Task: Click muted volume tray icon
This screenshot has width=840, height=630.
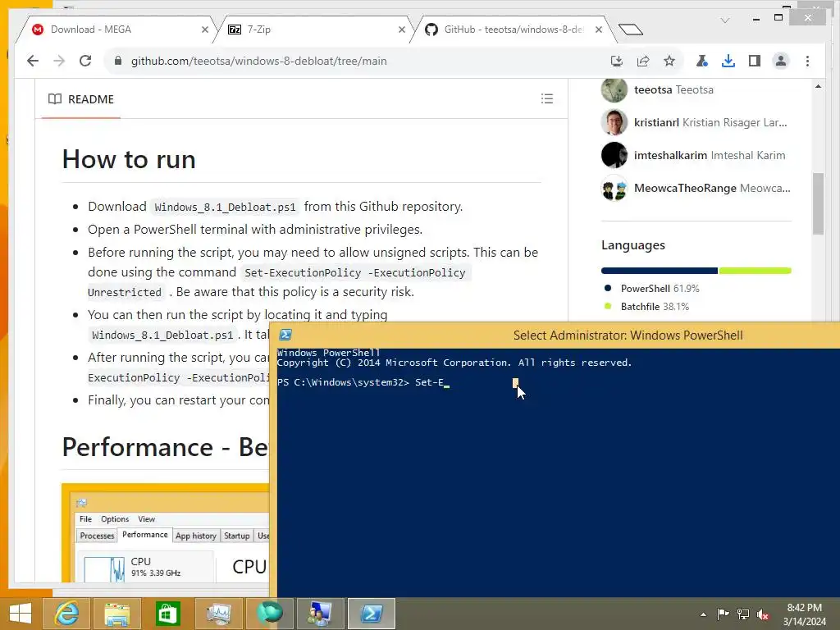Action: pos(763,614)
